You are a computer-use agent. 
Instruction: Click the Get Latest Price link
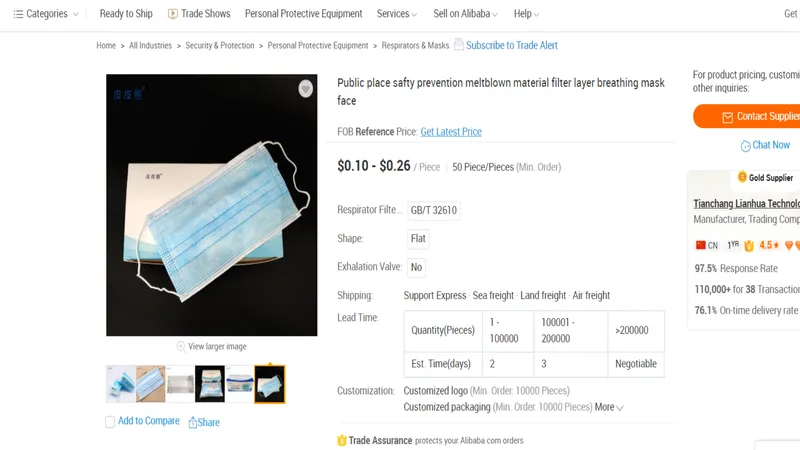click(x=451, y=132)
